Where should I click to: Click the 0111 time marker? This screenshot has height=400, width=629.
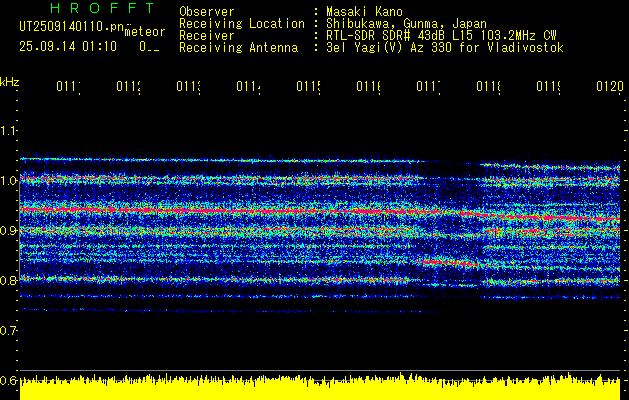click(68, 86)
